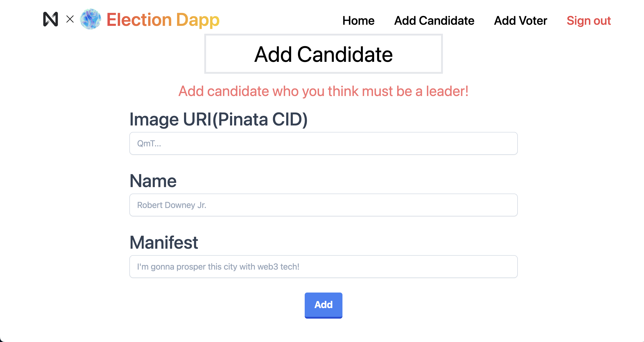Click the colorful swirl globe logo
The width and height of the screenshot is (644, 342).
[91, 19]
